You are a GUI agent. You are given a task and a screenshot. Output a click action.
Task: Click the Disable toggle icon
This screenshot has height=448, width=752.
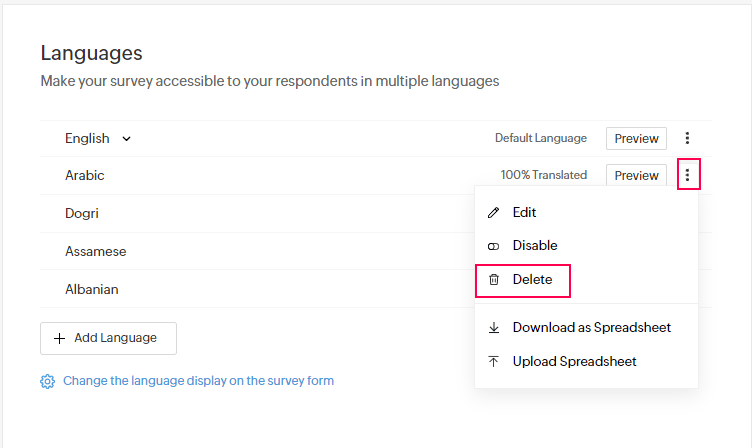493,246
